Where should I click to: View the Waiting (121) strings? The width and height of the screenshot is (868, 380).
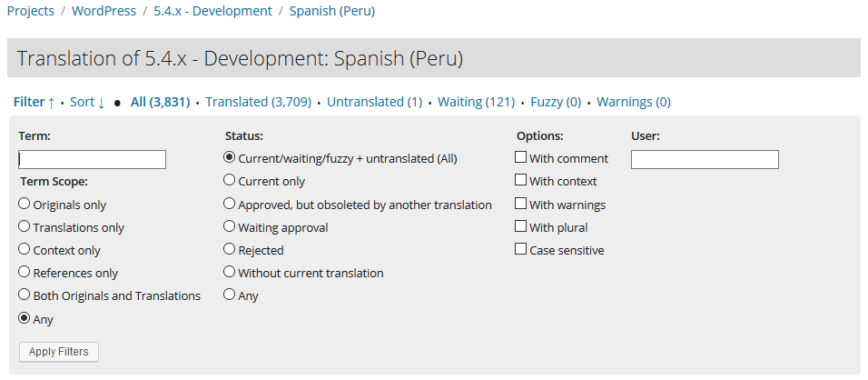[476, 102]
